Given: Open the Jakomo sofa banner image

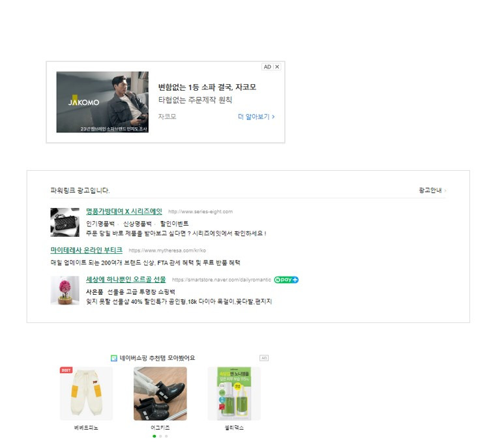Looking at the screenshot, I should click(102, 102).
